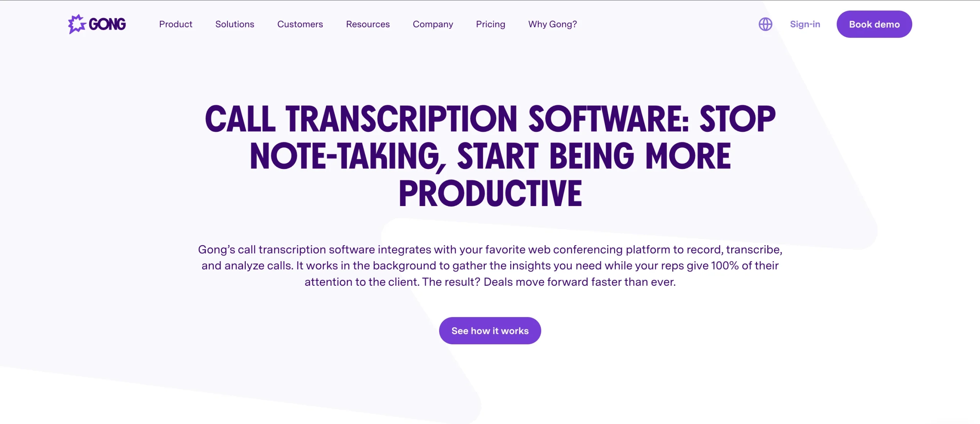Screen dimensions: 980x424
Task: Expand the Company navigation item
Action: pyautogui.click(x=433, y=24)
